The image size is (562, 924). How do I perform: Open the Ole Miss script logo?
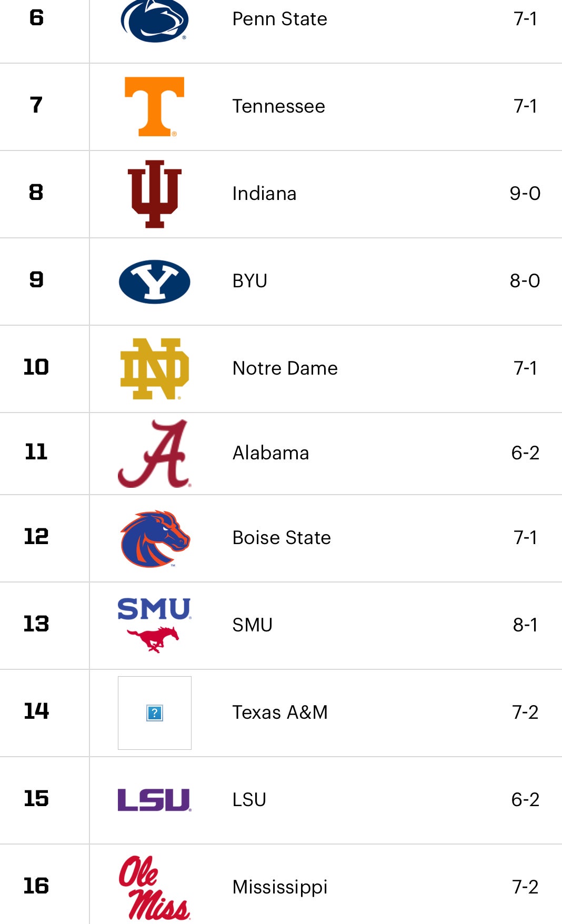click(154, 887)
